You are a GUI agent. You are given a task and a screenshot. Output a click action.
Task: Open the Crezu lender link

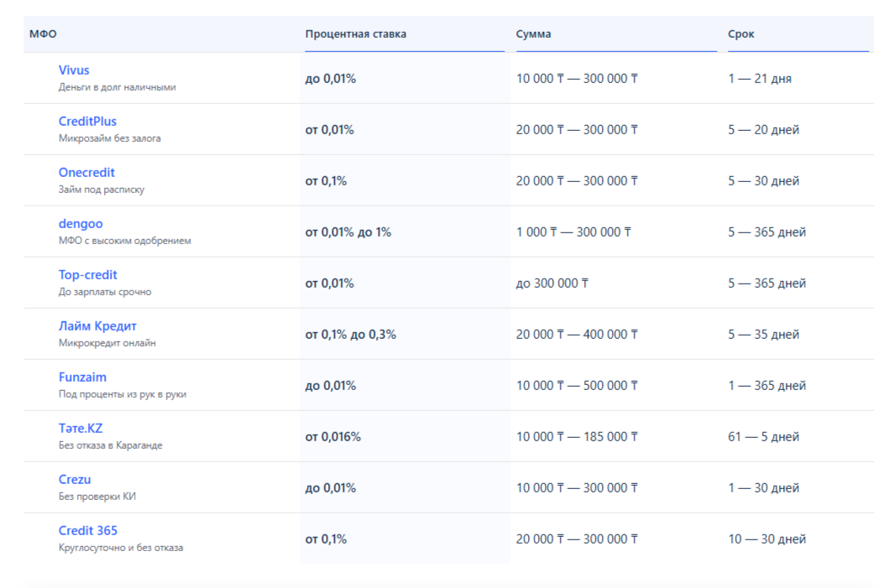74,479
